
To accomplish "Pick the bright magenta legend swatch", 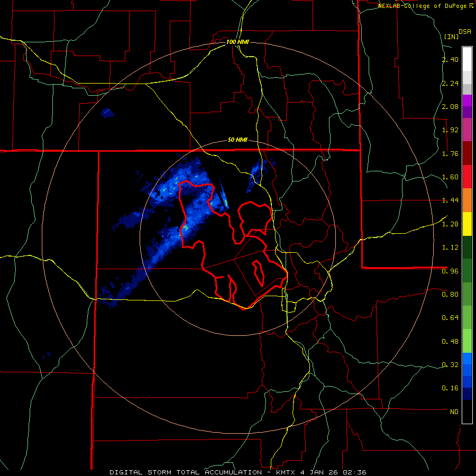I will click(x=467, y=100).
